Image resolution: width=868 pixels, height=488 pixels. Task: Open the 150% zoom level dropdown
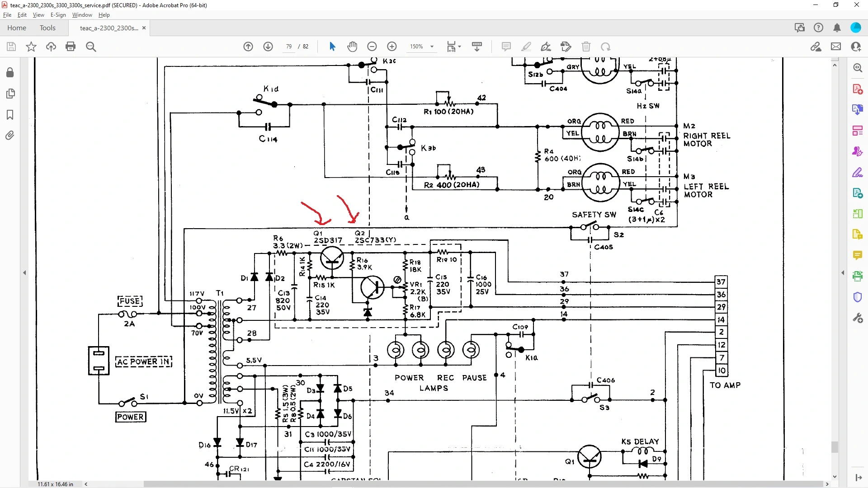click(432, 47)
